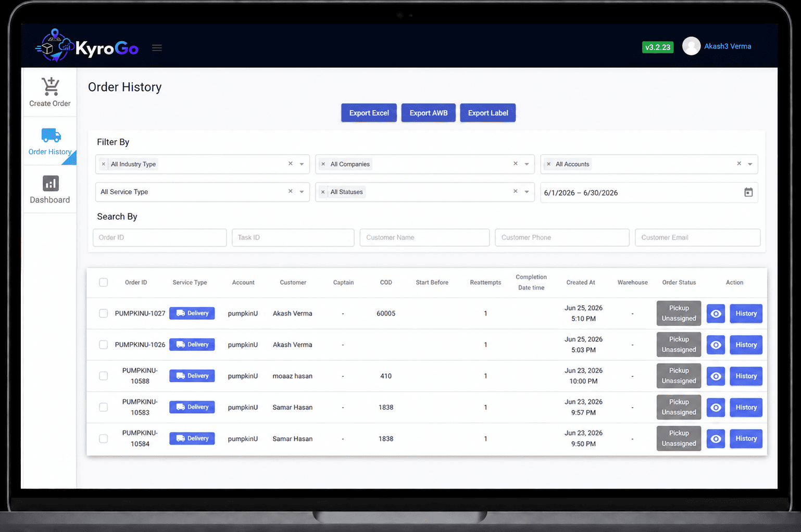
Task: Clear the All Service Type selection
Action: point(291,191)
